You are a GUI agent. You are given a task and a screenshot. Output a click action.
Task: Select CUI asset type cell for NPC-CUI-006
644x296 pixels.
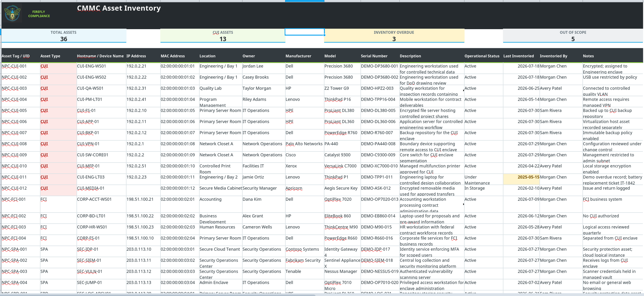click(58, 124)
